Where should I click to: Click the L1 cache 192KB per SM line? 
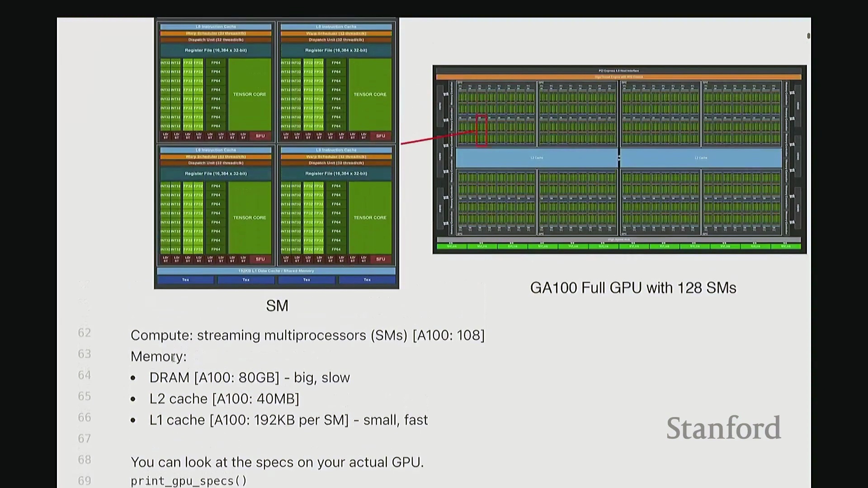coord(288,420)
